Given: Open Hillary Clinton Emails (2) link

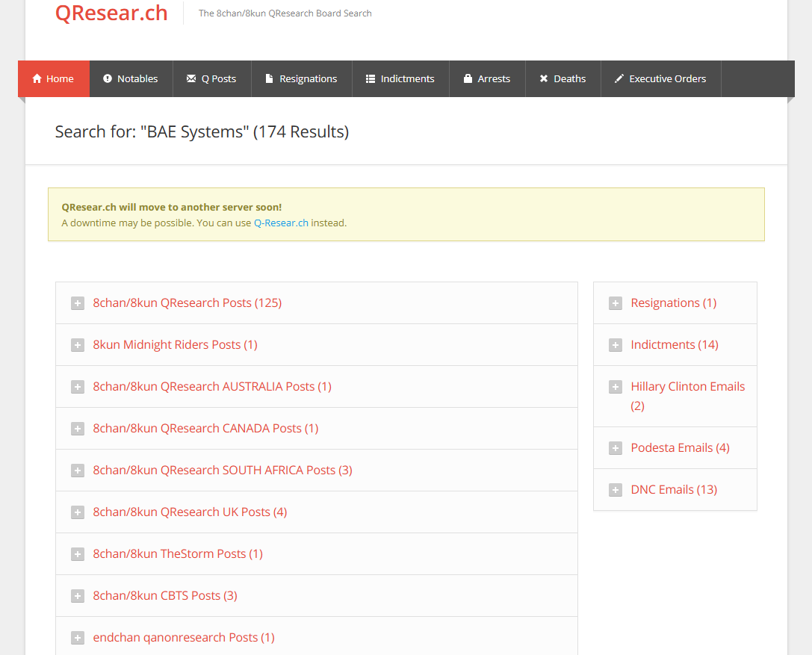Looking at the screenshot, I should point(688,396).
